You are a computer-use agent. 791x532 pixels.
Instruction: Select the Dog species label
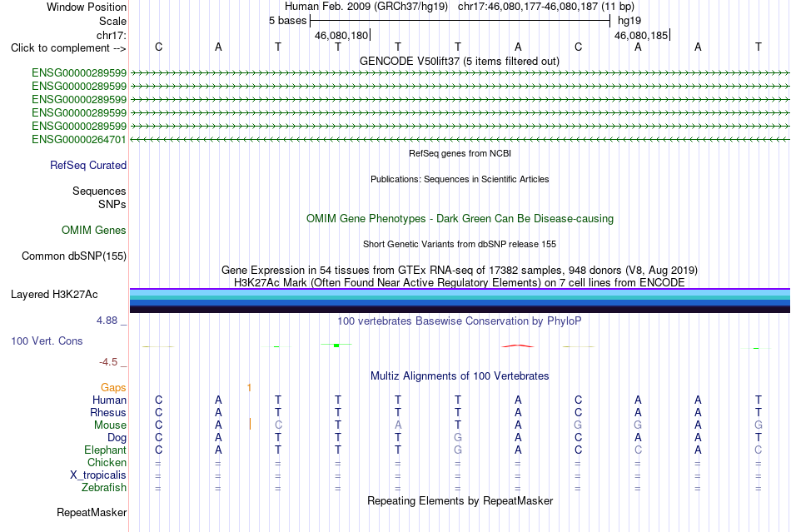(117, 438)
